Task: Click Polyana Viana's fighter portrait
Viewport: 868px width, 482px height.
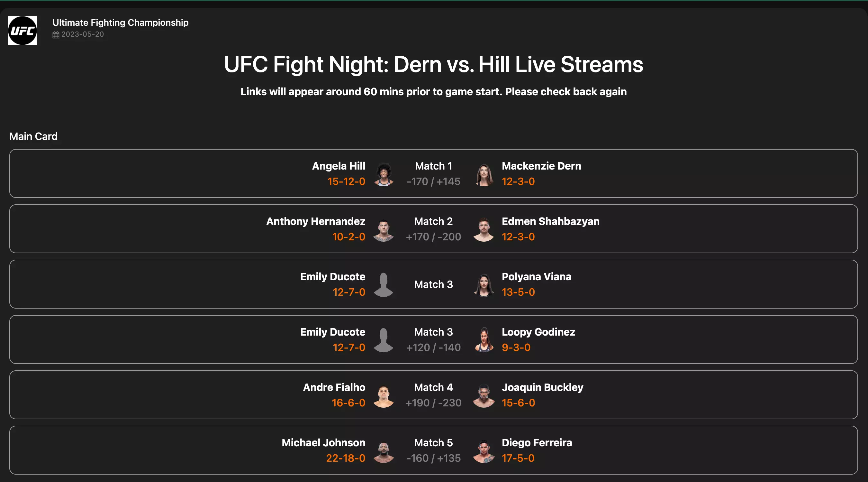Action: pos(484,285)
